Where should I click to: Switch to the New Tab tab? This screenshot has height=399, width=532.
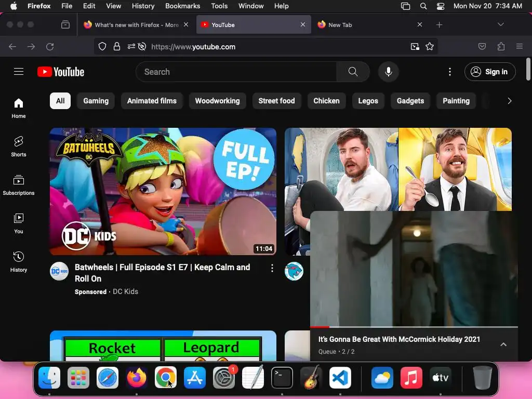coord(368,25)
